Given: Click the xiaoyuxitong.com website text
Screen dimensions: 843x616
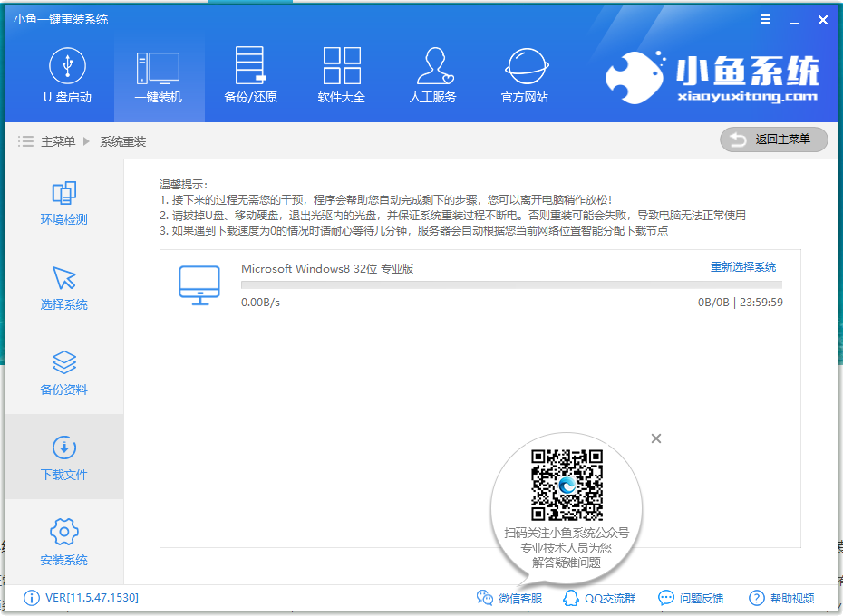Looking at the screenshot, I should point(748,97).
